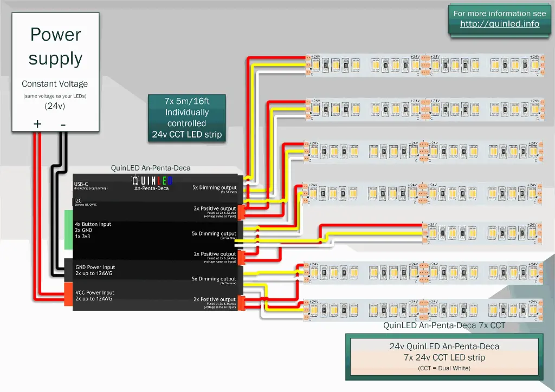Image resolution: width=555 pixels, height=392 pixels.
Task: Click the topmost "2x Positive output" label
Action: click(215, 208)
